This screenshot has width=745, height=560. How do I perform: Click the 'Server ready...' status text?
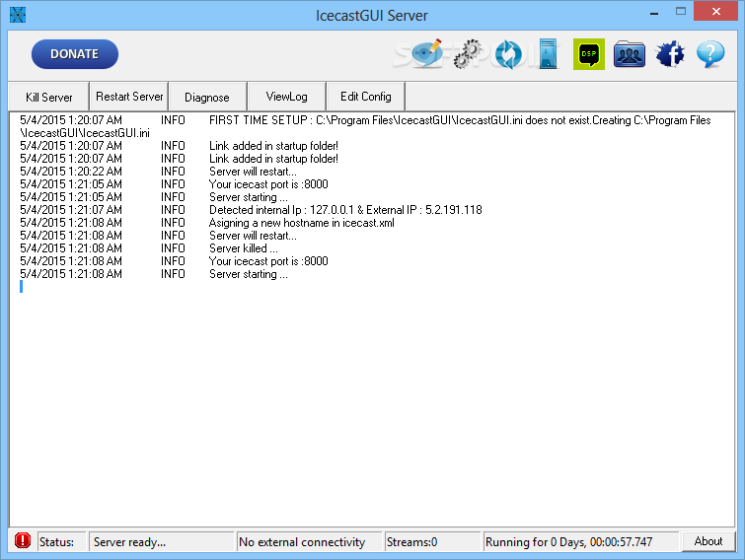coord(129,542)
